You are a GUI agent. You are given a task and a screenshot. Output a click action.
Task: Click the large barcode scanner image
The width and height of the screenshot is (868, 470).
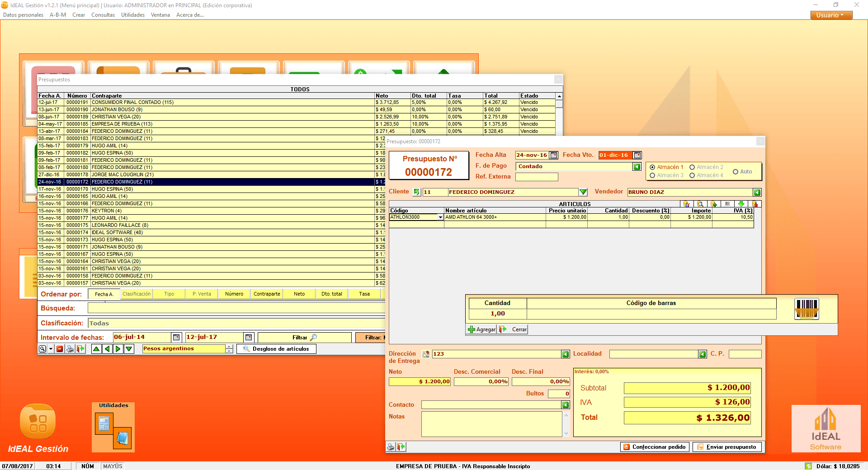(807, 309)
